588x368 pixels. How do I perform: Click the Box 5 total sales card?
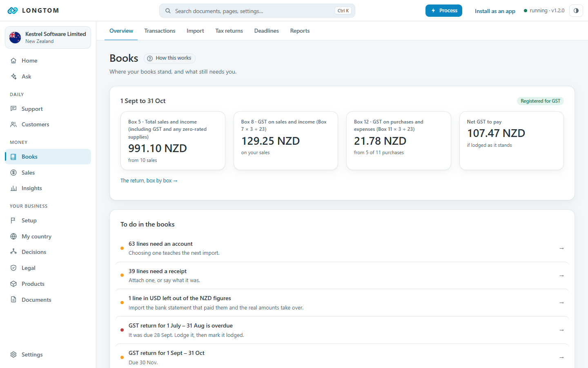173,141
